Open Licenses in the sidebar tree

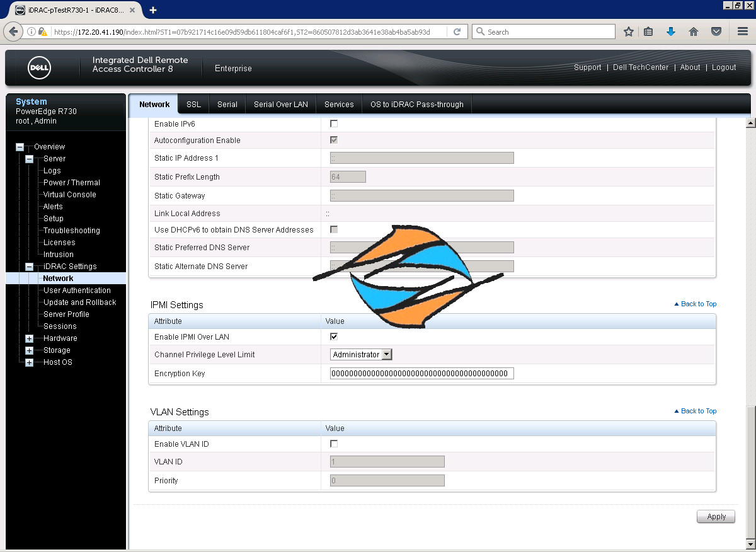[59, 243]
